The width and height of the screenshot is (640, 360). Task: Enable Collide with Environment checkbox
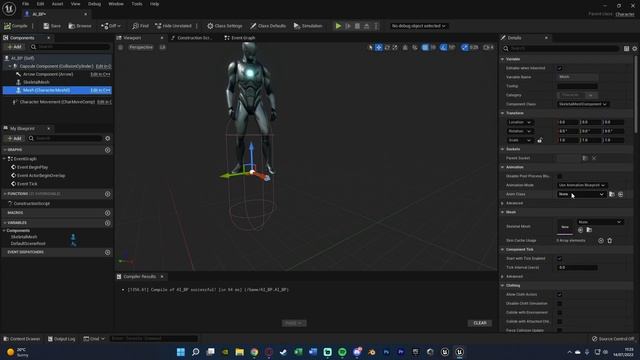click(x=560, y=313)
